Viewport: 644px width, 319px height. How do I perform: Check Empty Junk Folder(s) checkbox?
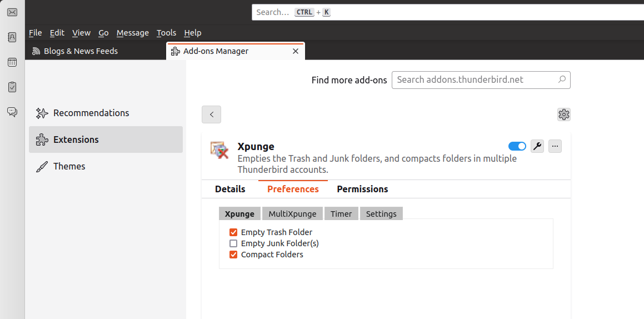pos(233,243)
